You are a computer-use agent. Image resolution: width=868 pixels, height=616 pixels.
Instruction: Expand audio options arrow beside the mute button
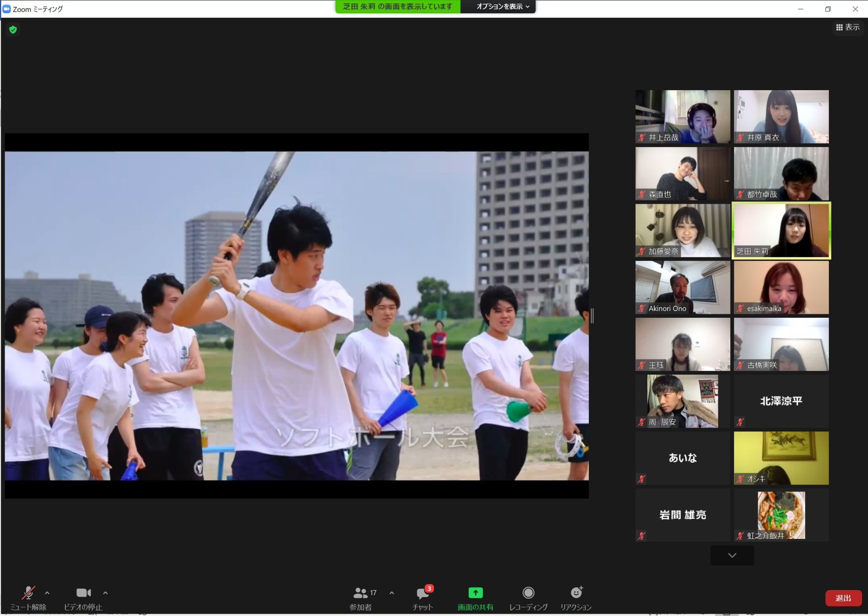[47, 593]
